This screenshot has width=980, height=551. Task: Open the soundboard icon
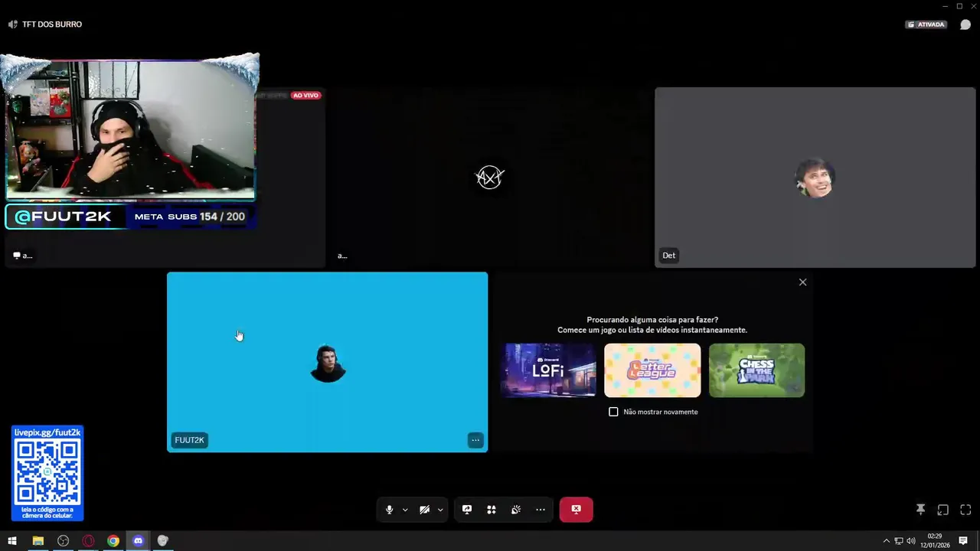(x=516, y=510)
